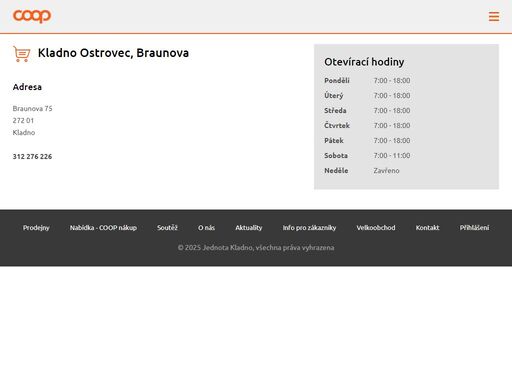Screen dimensions: 512x384
Task: Select Info pro zákazníky link
Action: point(309,228)
